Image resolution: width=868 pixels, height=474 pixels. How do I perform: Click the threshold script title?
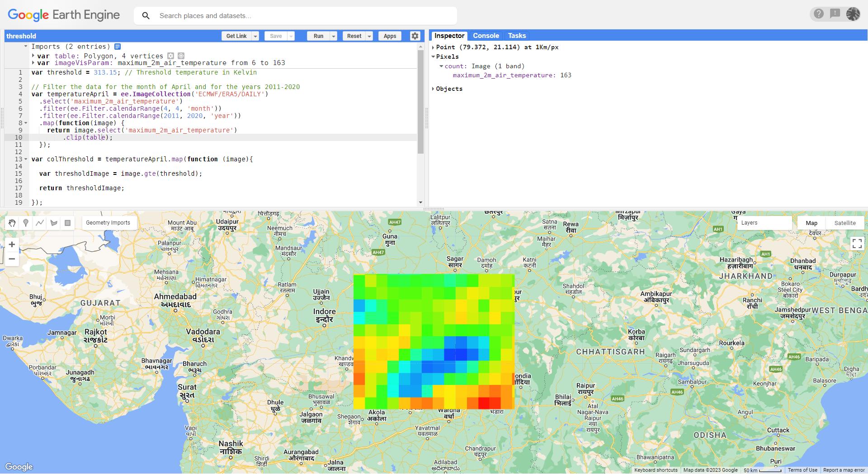tap(21, 36)
